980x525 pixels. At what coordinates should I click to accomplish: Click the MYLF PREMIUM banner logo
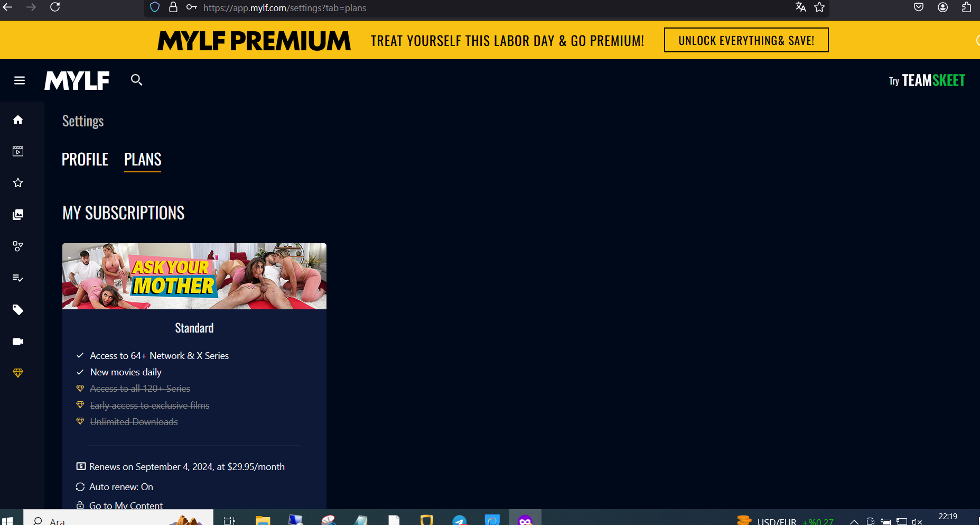pyautogui.click(x=254, y=41)
